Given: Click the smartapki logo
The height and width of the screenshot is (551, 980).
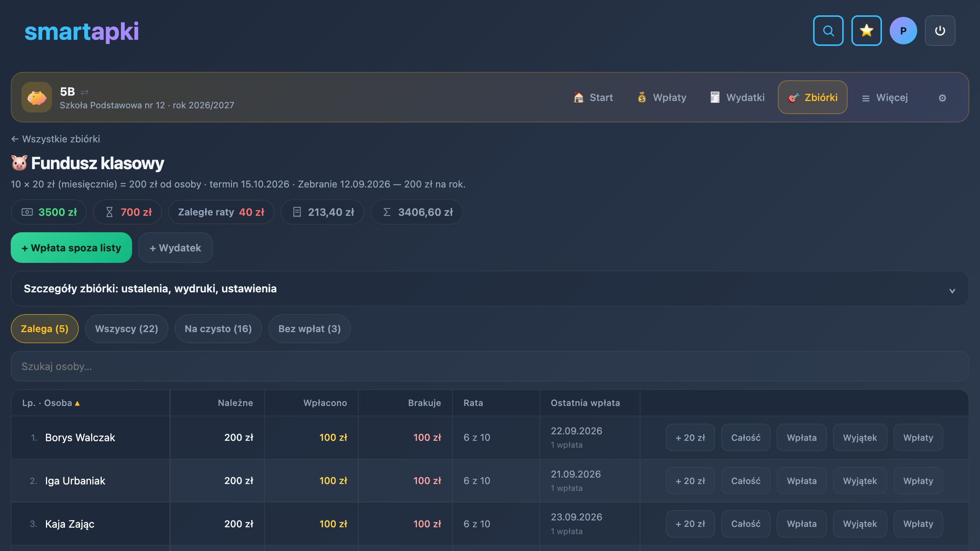Looking at the screenshot, I should point(82,31).
